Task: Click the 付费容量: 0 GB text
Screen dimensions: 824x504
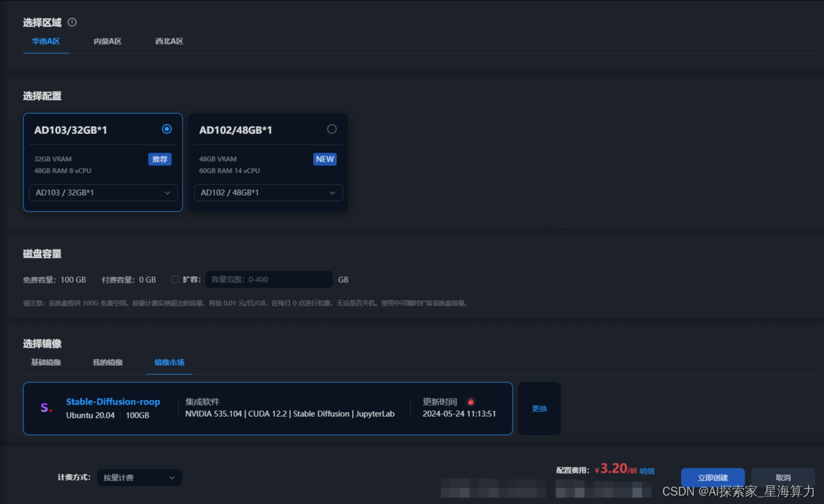Action: [x=129, y=280]
